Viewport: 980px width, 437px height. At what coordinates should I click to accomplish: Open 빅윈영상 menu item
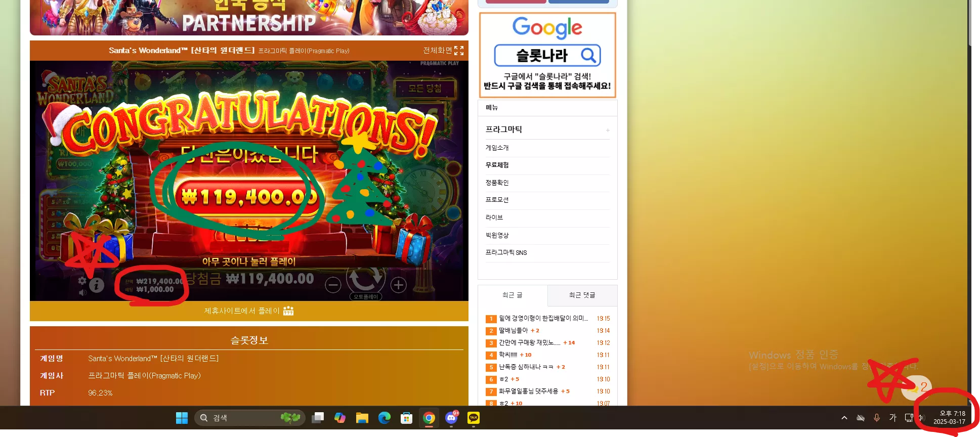point(497,235)
